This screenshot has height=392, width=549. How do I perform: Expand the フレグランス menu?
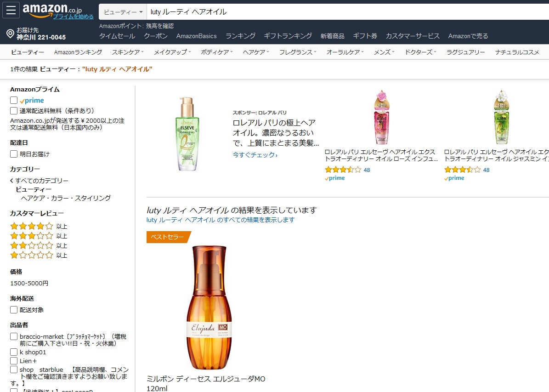pos(298,52)
